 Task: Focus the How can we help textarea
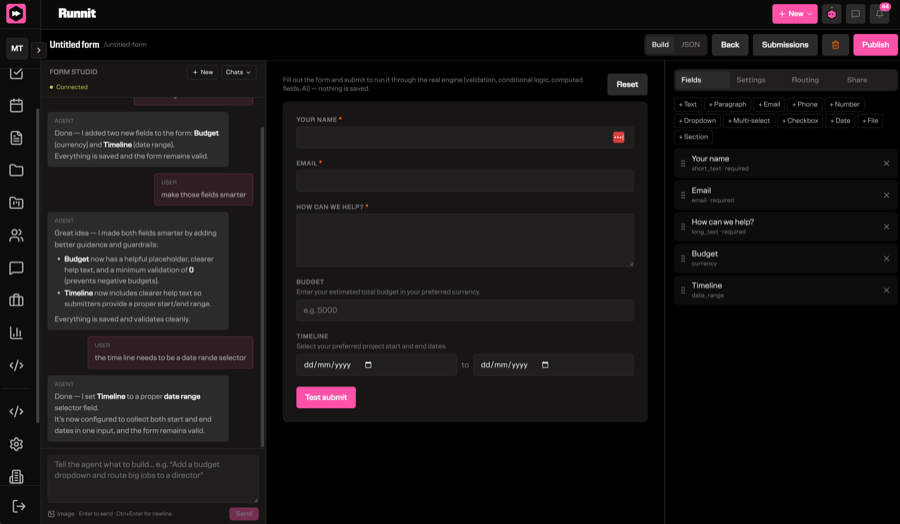click(465, 240)
